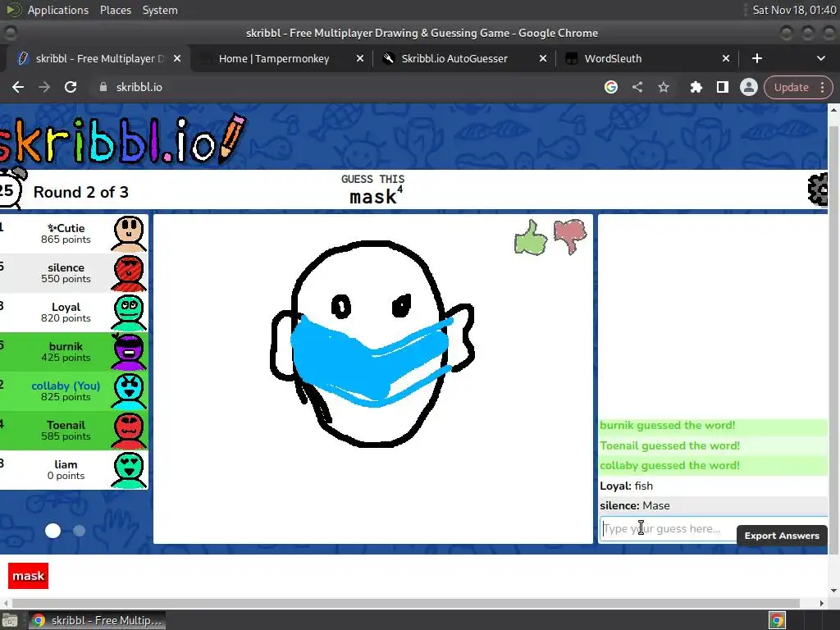Close the Skribbl.io AutoGuesser tab
This screenshot has width=840, height=630.
point(543,58)
